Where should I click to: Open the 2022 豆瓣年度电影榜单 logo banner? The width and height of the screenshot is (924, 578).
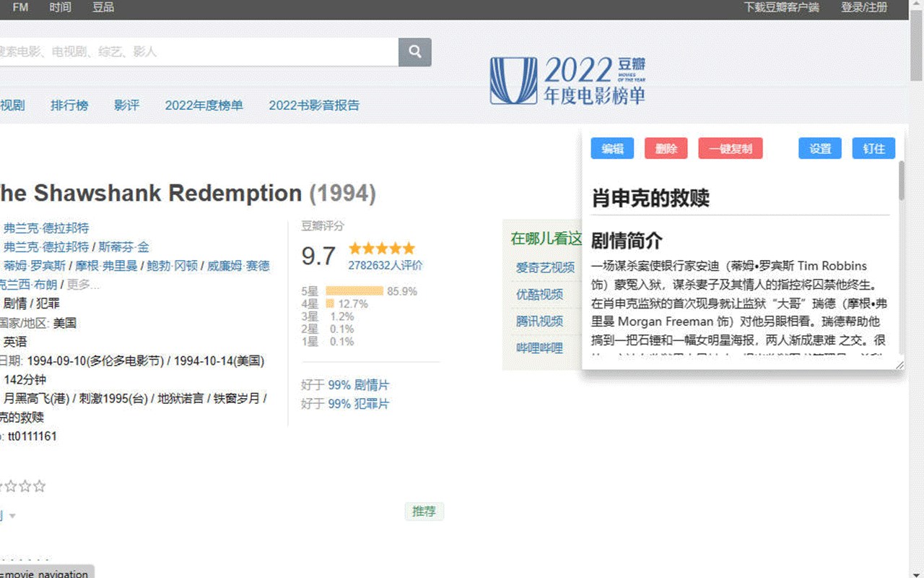click(x=567, y=79)
